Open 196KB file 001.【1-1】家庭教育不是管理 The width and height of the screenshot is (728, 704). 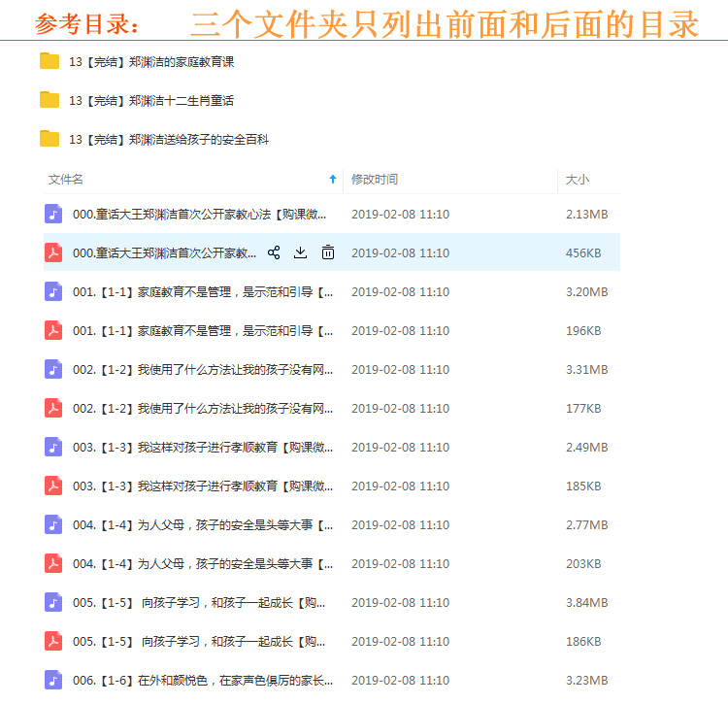(203, 331)
